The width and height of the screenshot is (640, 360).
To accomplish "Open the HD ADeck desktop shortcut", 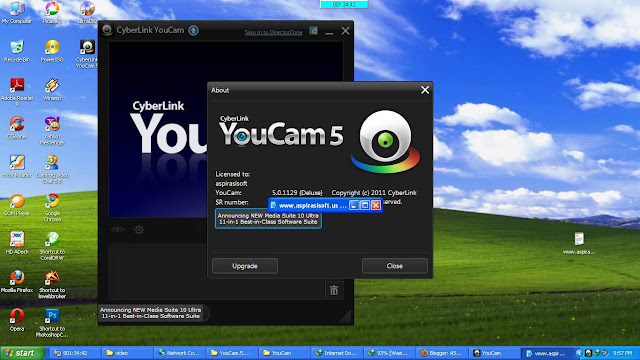I will tap(17, 243).
